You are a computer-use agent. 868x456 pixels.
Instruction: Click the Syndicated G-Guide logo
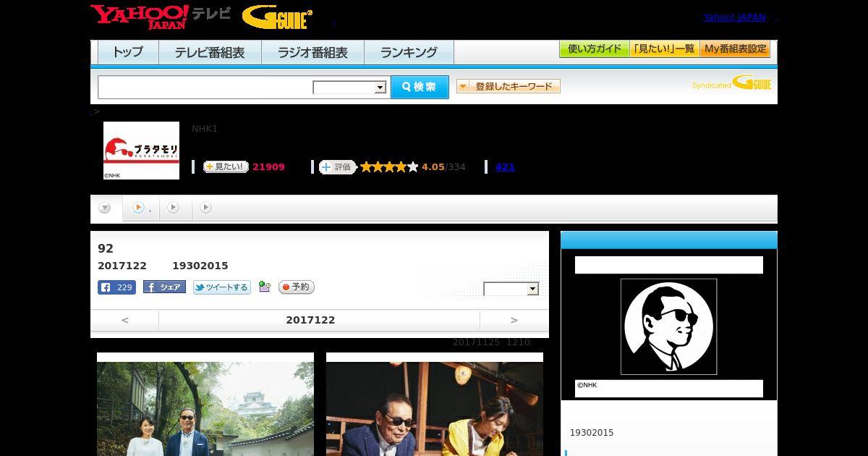(x=731, y=83)
